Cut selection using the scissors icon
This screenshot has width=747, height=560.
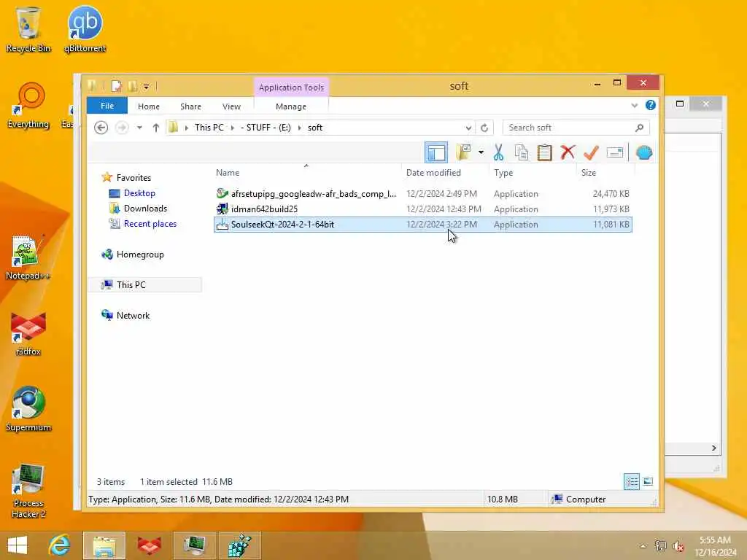coord(498,152)
